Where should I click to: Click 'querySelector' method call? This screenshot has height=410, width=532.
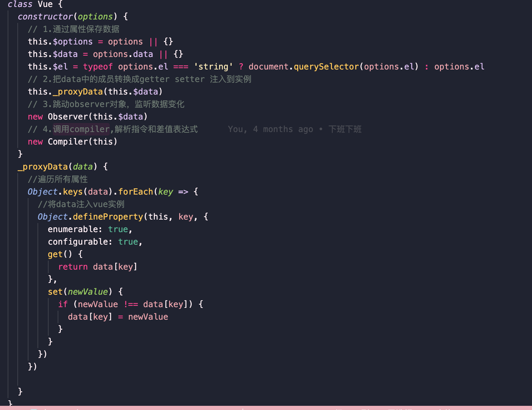[326, 67]
